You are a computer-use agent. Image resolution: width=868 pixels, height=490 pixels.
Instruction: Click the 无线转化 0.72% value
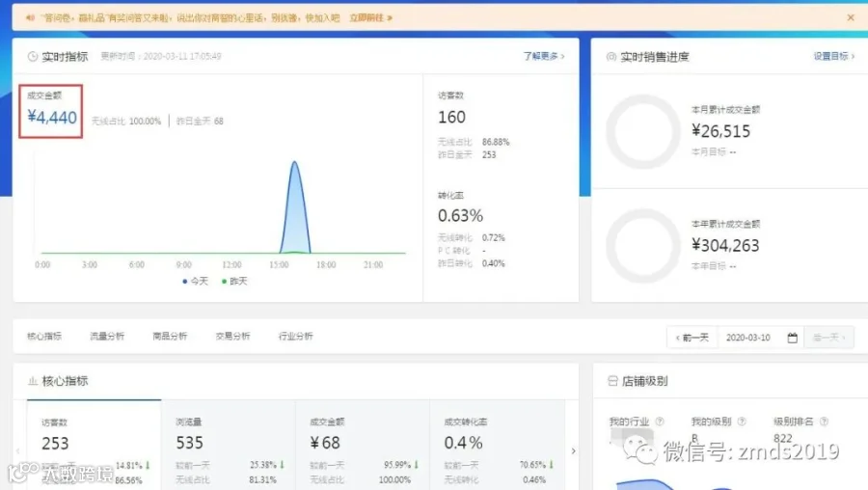(493, 237)
